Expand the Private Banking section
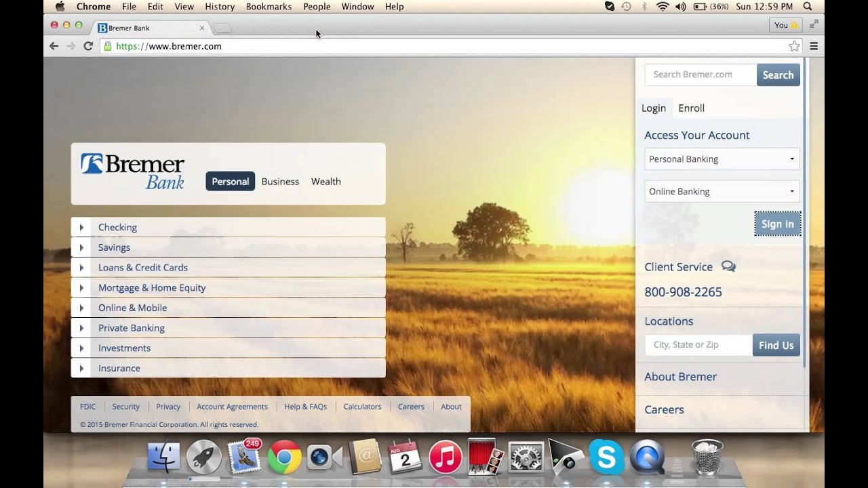 [228, 327]
